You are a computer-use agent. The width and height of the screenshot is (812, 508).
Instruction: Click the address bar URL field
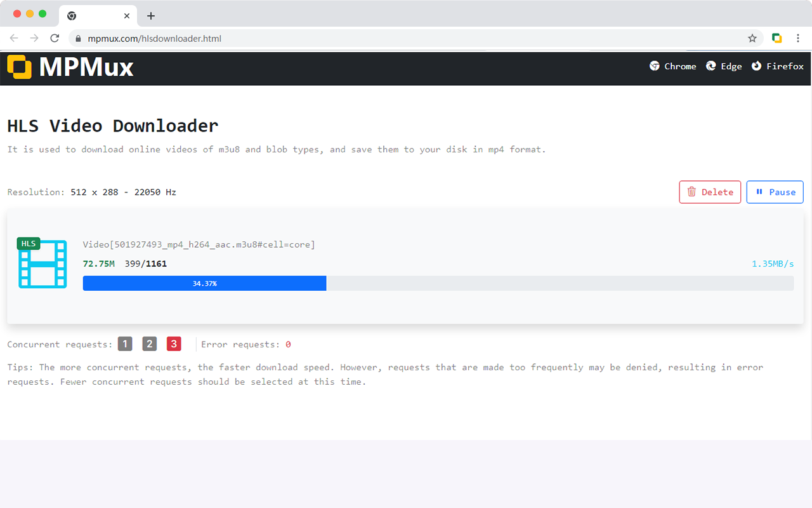point(416,38)
